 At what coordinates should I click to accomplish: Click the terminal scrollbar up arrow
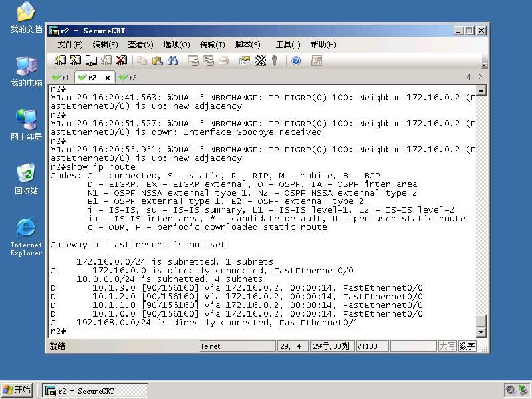[481, 90]
